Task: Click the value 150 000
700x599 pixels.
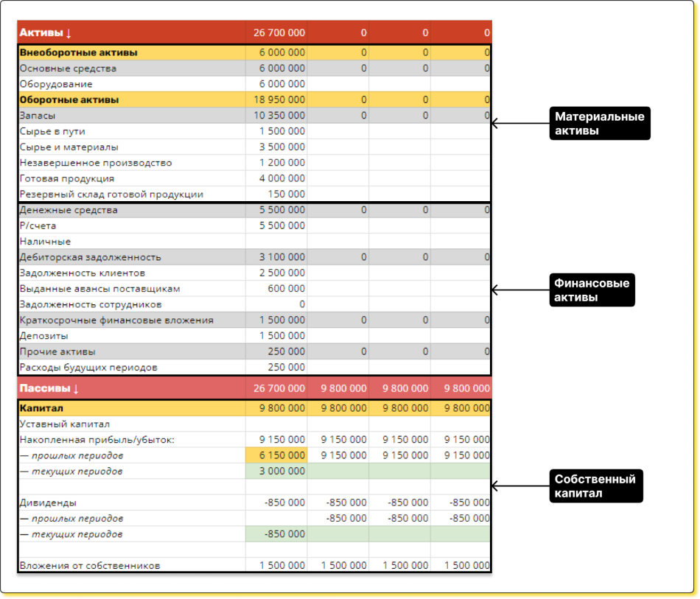Action: (286, 195)
